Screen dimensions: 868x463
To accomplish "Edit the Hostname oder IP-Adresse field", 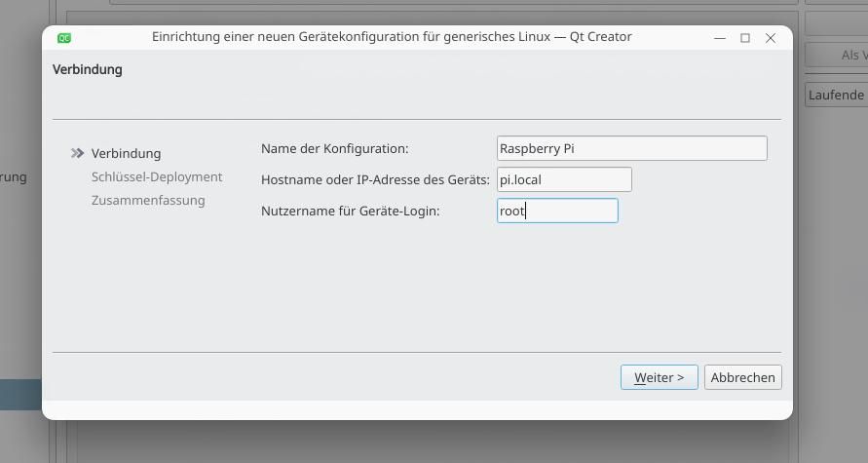I will click(x=564, y=179).
